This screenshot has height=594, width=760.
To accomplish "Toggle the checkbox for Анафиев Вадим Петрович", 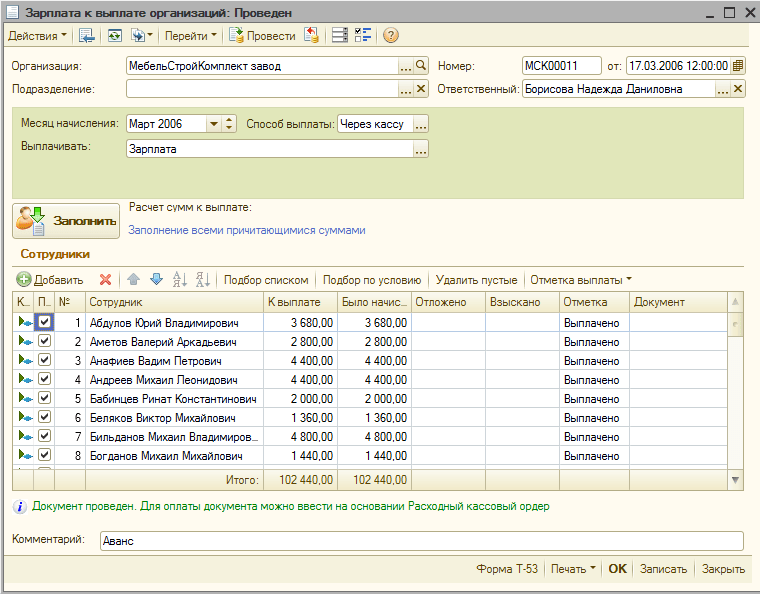I will pyautogui.click(x=45, y=361).
